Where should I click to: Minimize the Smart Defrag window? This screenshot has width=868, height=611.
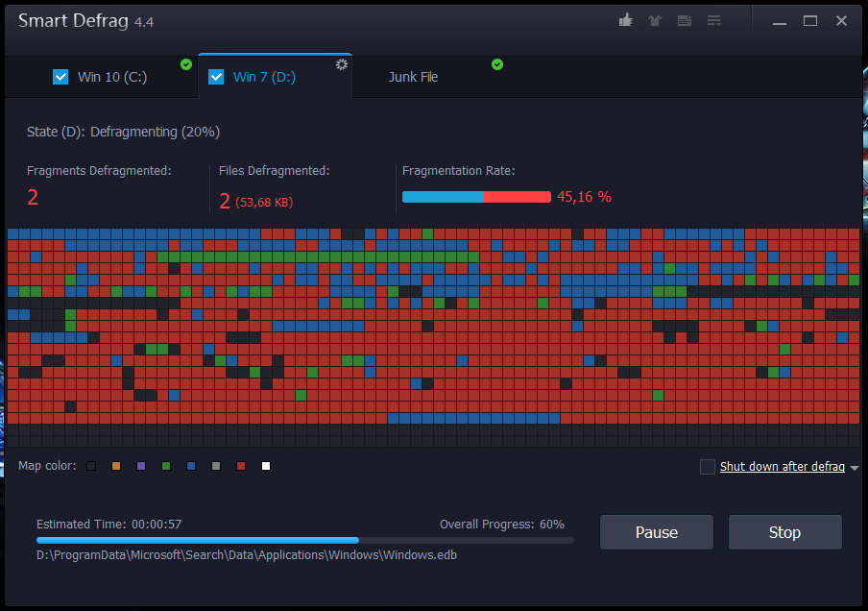(780, 20)
